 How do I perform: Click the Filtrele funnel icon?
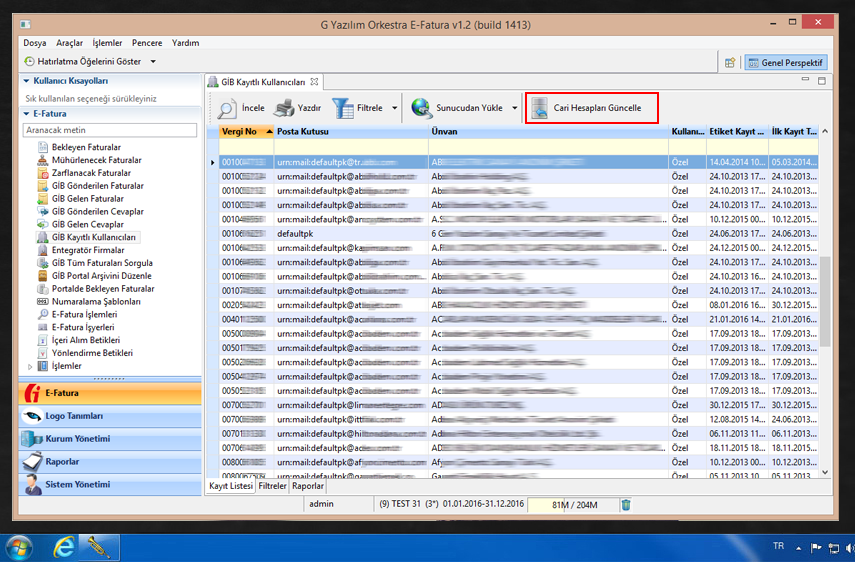pyautogui.click(x=343, y=108)
